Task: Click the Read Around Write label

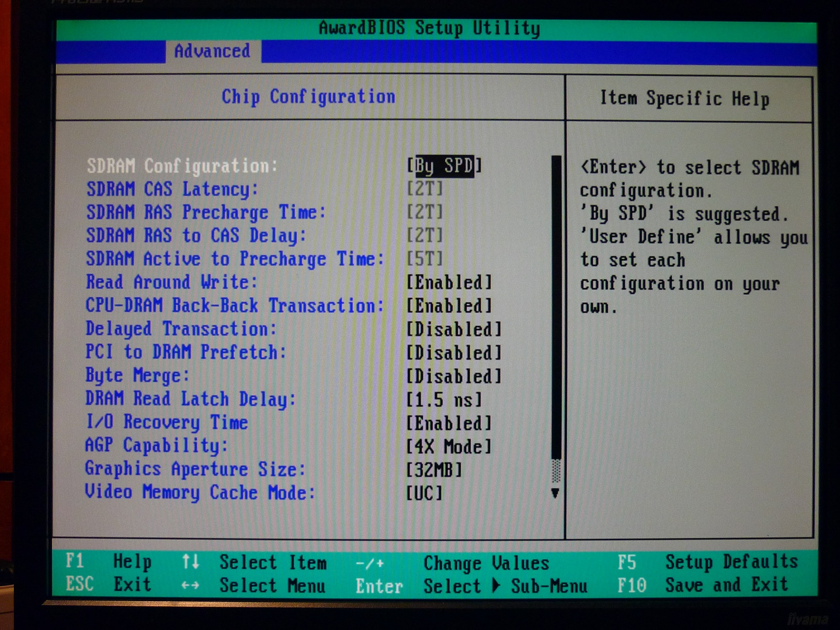Action: click(x=171, y=282)
